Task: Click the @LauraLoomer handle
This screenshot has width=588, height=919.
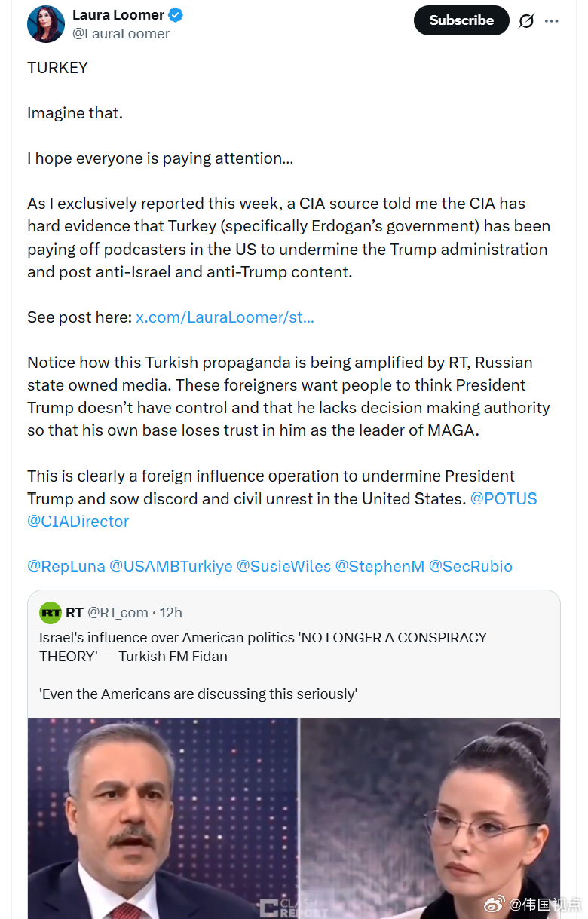Action: [121, 34]
